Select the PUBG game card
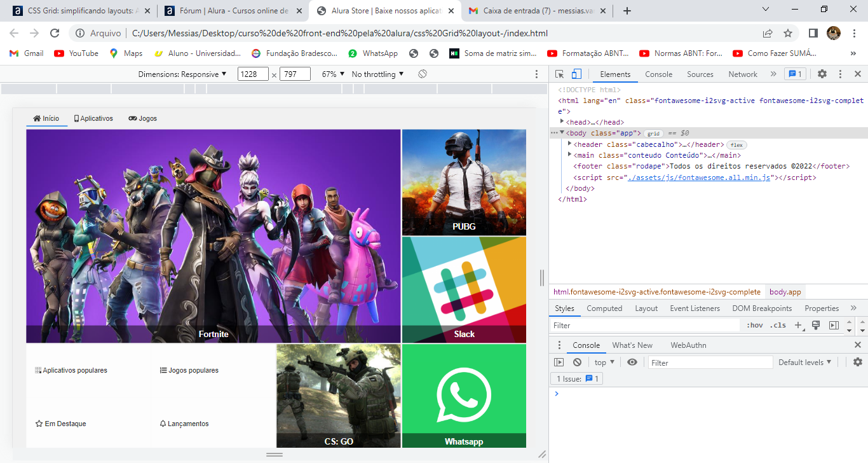This screenshot has width=868, height=463. point(464,183)
